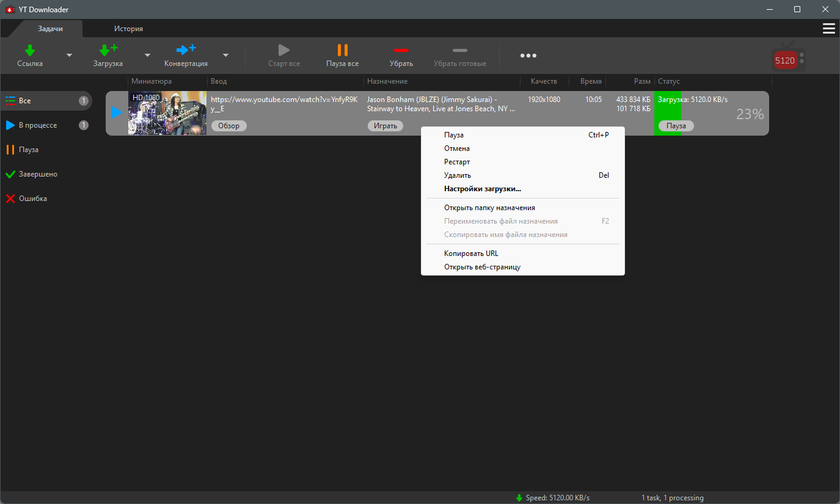
Task: Click the 433 834 КБ size value
Action: click(633, 100)
